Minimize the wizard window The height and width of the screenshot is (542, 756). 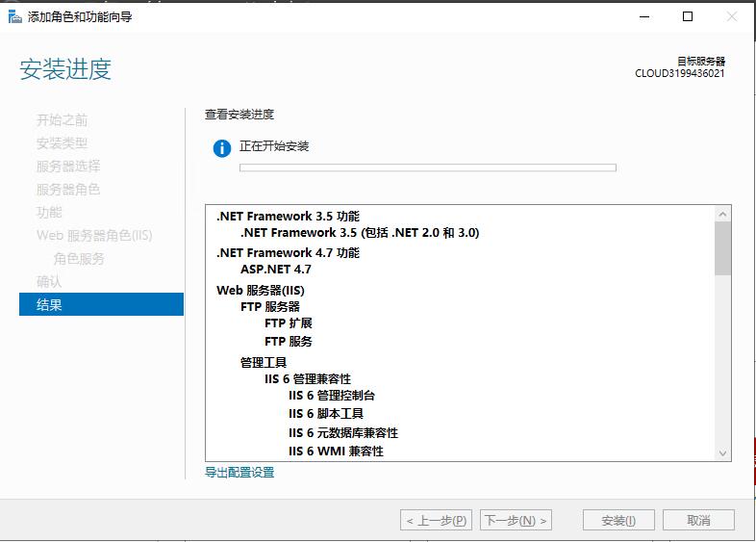644,17
